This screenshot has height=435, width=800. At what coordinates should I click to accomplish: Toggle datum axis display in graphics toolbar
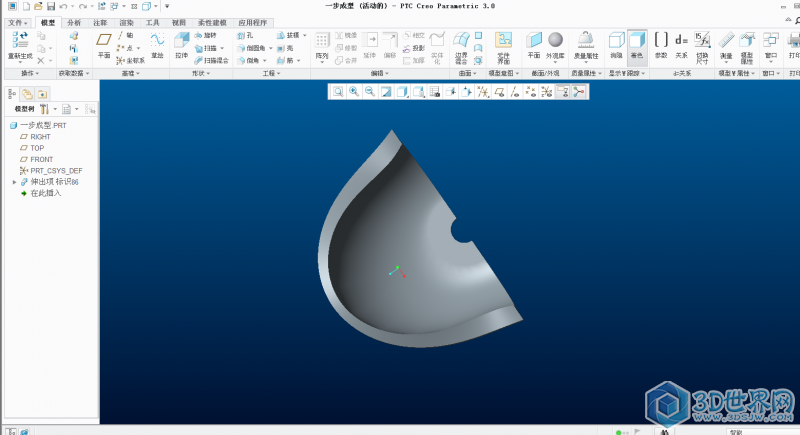point(515,92)
